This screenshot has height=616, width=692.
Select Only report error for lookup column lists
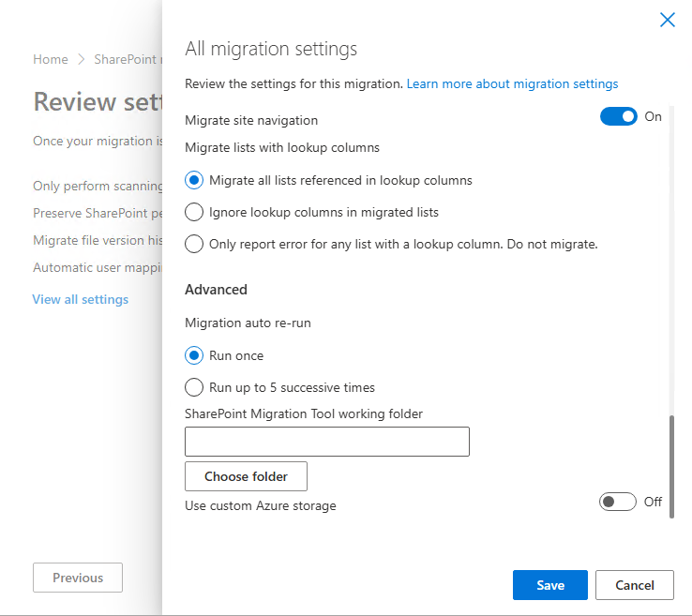194,244
